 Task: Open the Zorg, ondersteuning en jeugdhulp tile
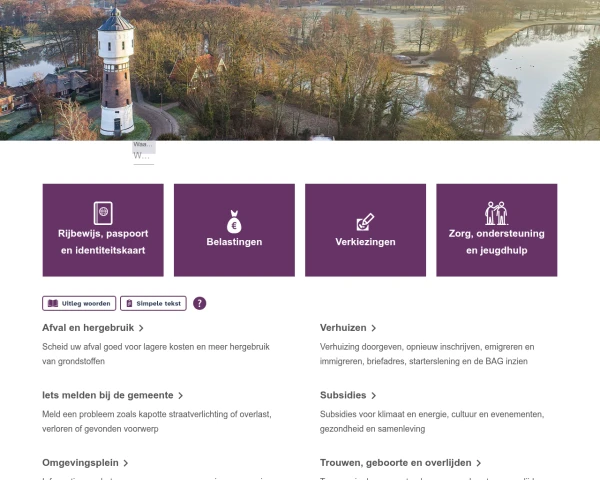tap(497, 230)
